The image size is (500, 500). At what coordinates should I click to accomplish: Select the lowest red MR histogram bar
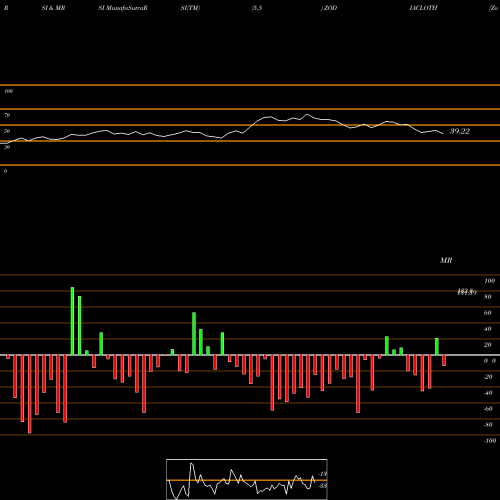(30, 394)
